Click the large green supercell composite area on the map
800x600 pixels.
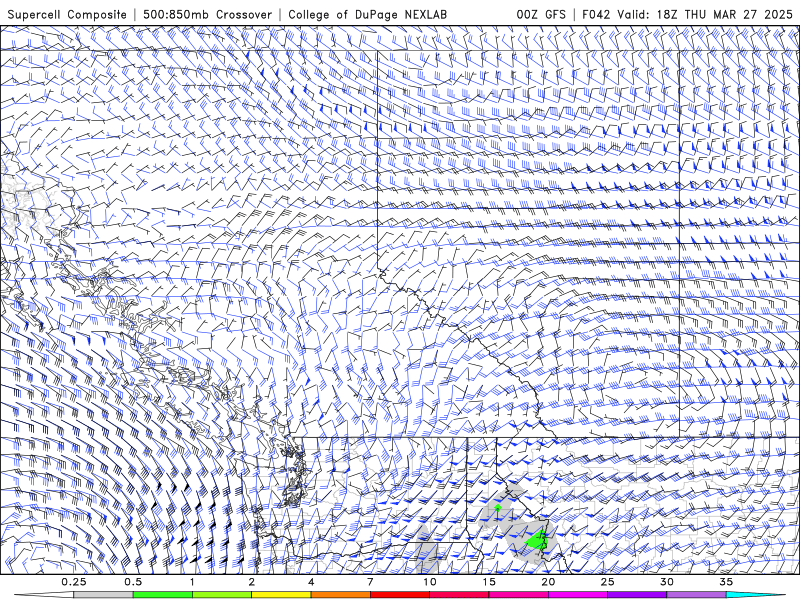pos(536,540)
